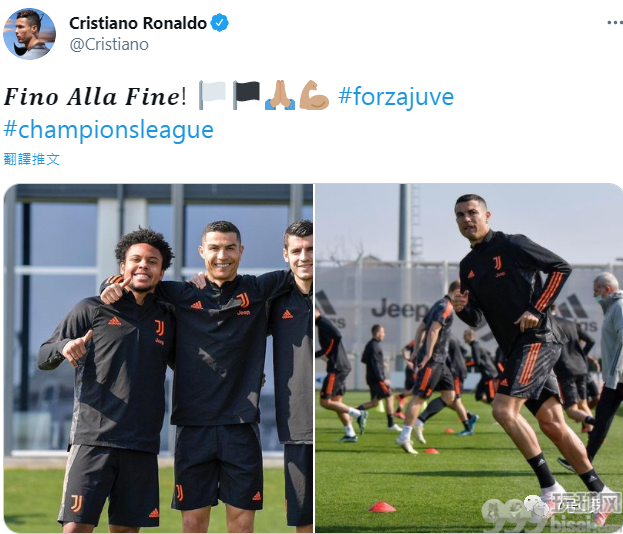This screenshot has width=623, height=534.
Task: Click the flexed biceps emoji
Action: click(x=314, y=95)
